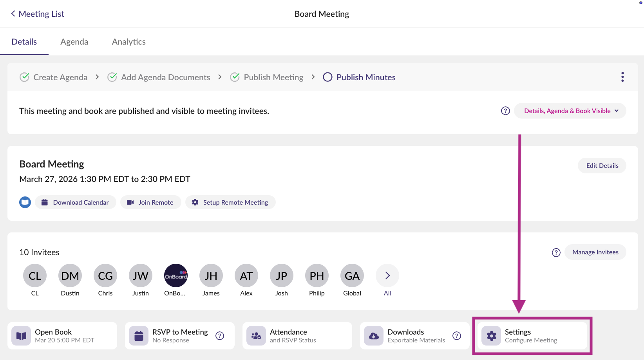Click the help icon beside visibility dropdown
The height and width of the screenshot is (360, 644).
505,111
